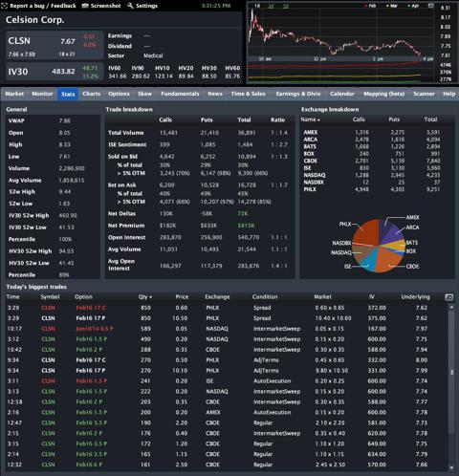Click the Screenshot camera icon
The width and height of the screenshot is (459, 476).
85,6
